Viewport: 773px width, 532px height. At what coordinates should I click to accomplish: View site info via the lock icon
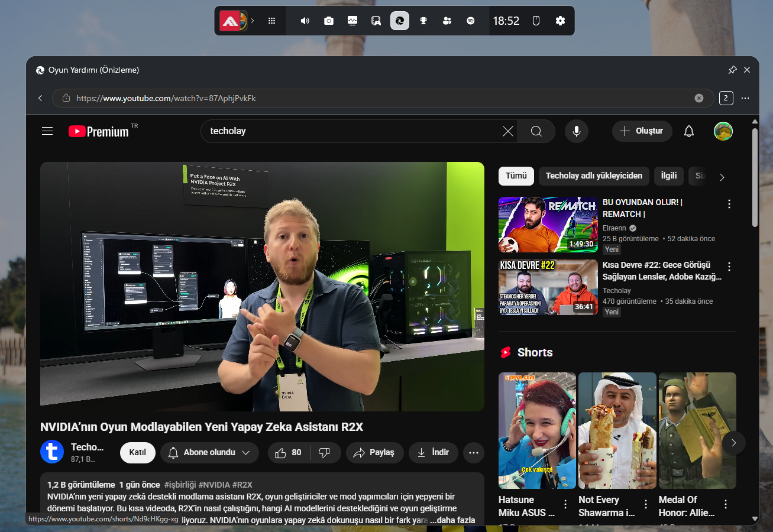point(66,98)
